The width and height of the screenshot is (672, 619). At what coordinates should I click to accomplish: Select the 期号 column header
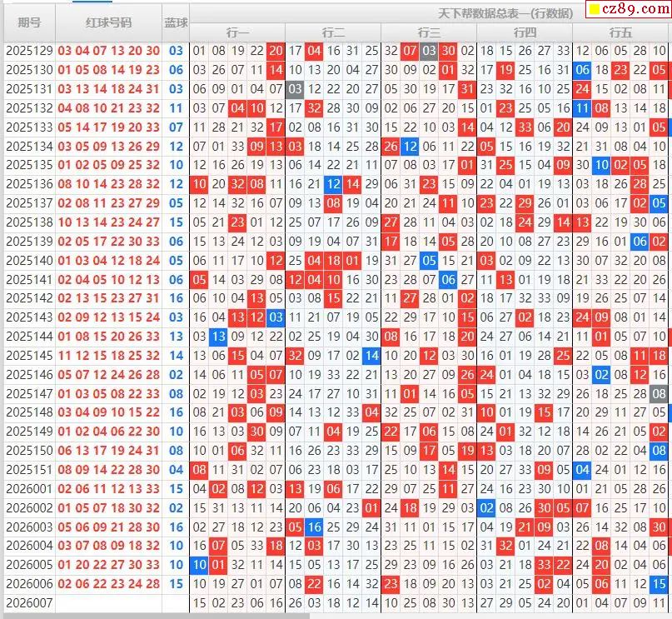click(29, 22)
